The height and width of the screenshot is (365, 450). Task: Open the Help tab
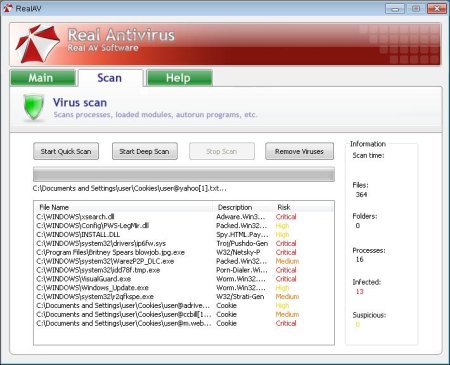click(x=179, y=78)
